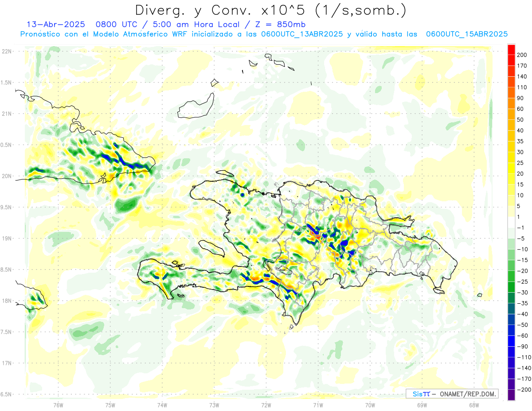Pick the dark purple swatch below -200
This screenshot has width=532, height=411.
pyautogui.click(x=512, y=395)
